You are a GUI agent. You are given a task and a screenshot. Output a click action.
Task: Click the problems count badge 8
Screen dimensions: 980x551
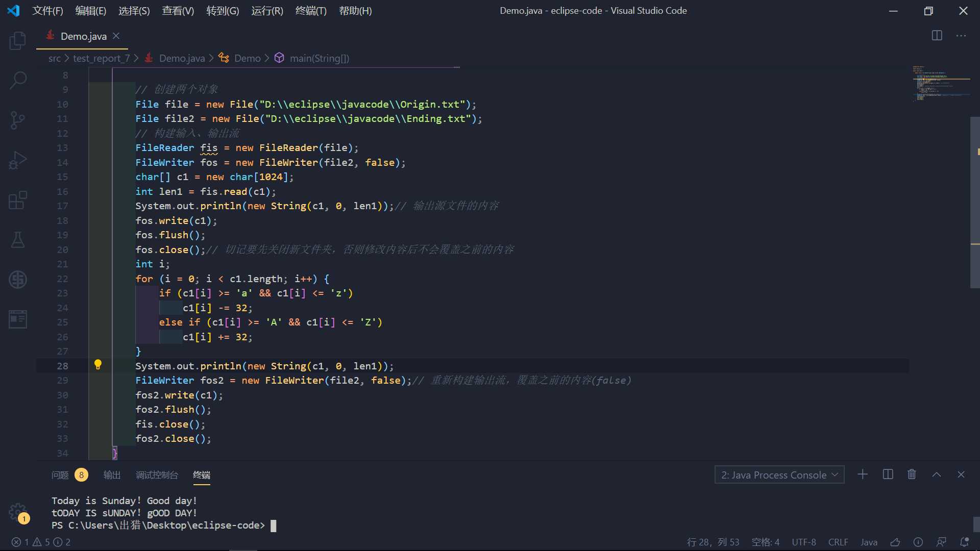[81, 475]
